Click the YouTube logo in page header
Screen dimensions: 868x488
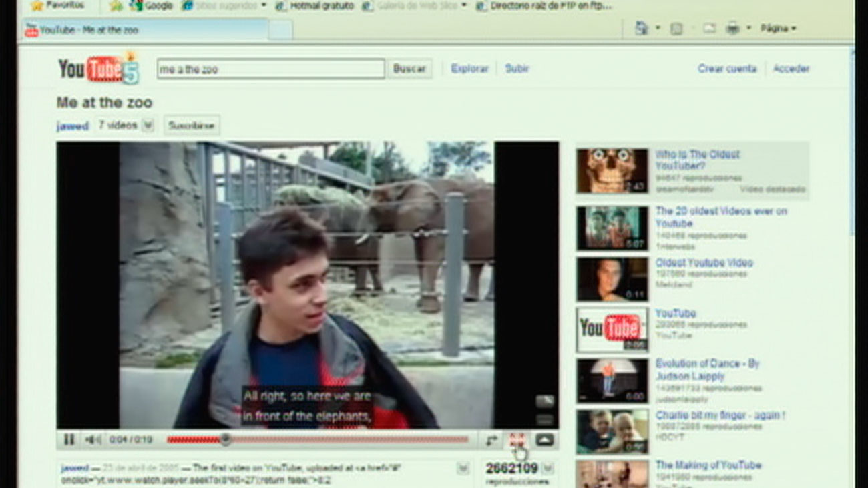97,68
